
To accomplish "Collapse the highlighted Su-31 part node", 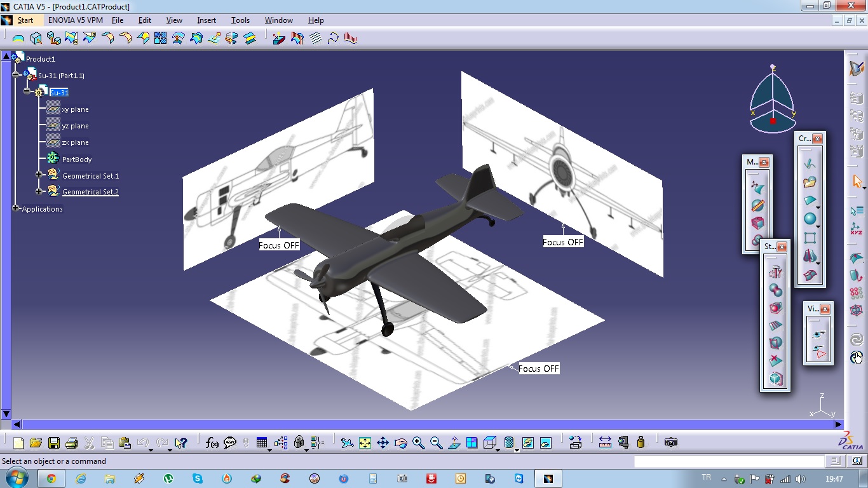I will point(27,91).
